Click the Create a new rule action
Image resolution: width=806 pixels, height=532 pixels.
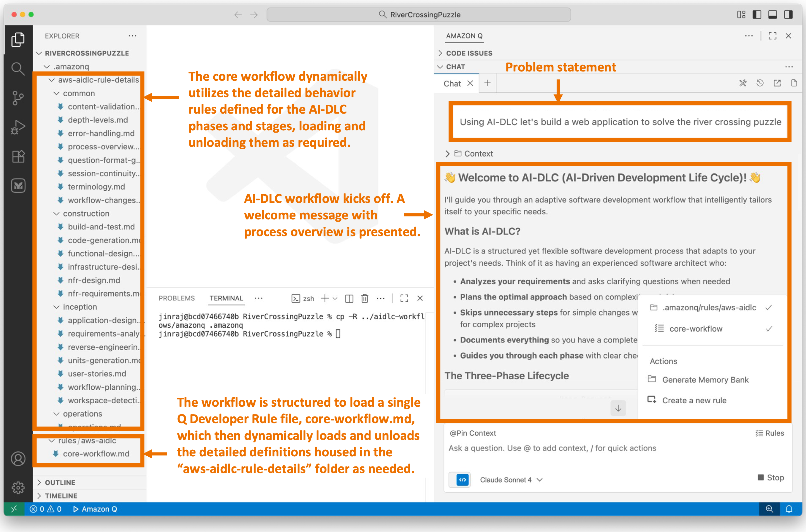tap(695, 400)
